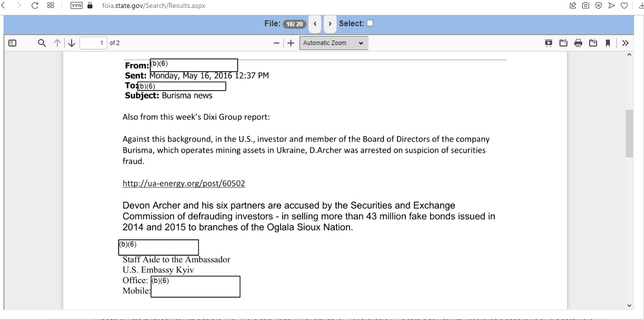Click the 'Office:' label in the signature
Screen dimensions: 644x320
pos(135,280)
